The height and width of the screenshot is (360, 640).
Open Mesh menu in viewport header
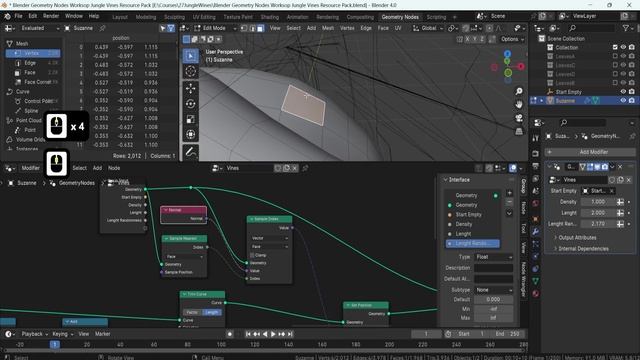tap(328, 28)
